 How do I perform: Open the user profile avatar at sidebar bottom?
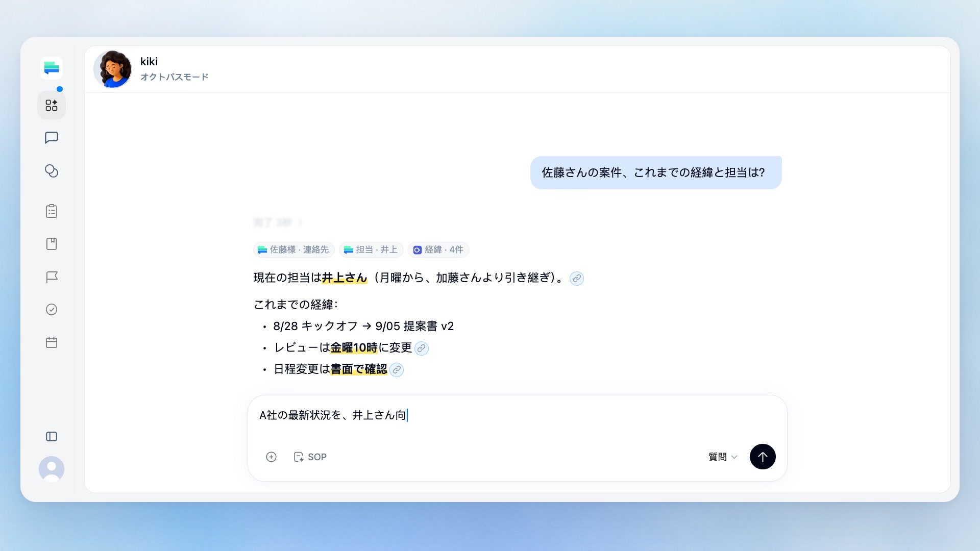click(52, 469)
